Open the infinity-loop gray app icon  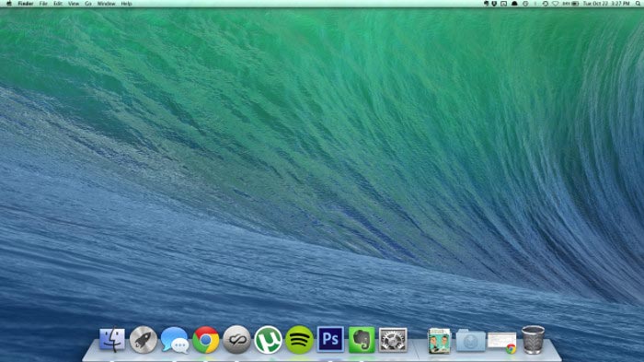(237, 340)
